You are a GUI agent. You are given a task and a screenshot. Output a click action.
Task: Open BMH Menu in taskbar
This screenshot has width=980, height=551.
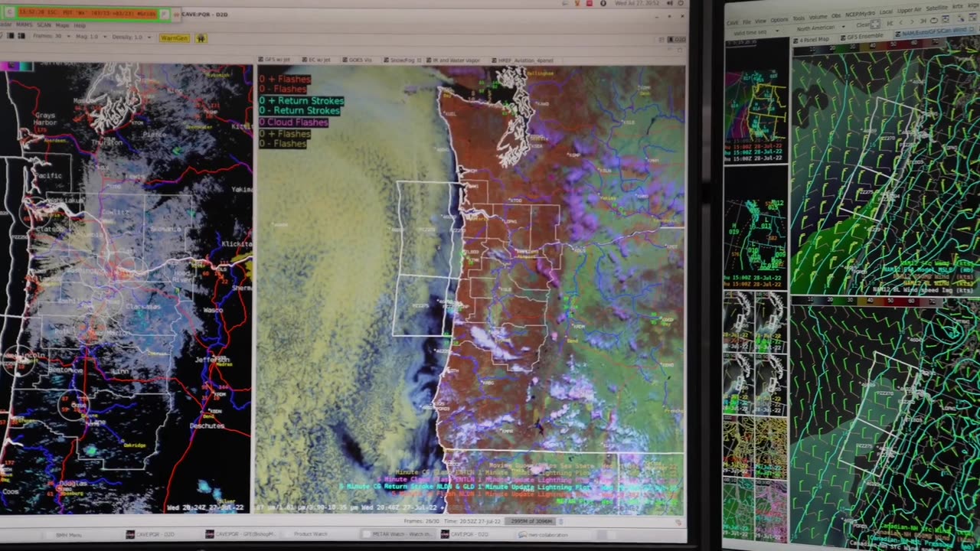[x=69, y=534]
